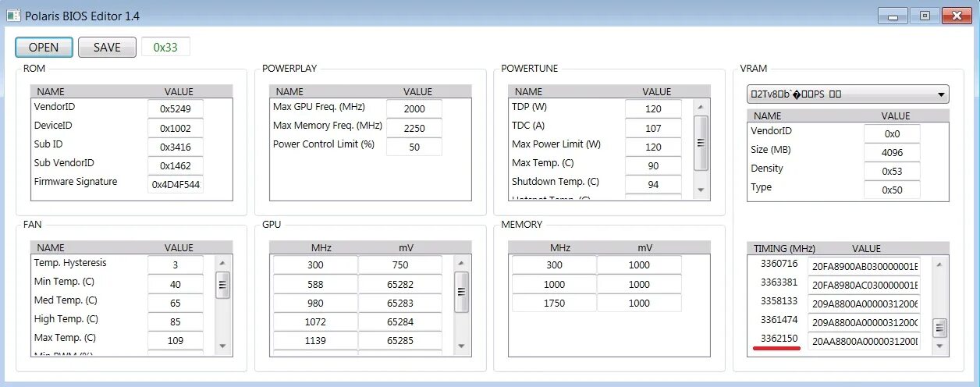The height and width of the screenshot is (387, 980).
Task: Click Powertune list scroll down arrow
Action: coord(701,190)
